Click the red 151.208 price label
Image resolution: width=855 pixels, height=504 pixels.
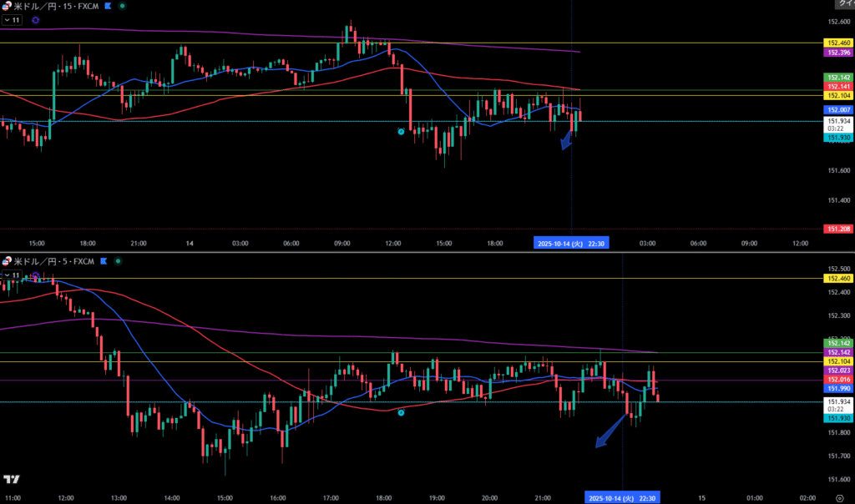click(837, 229)
